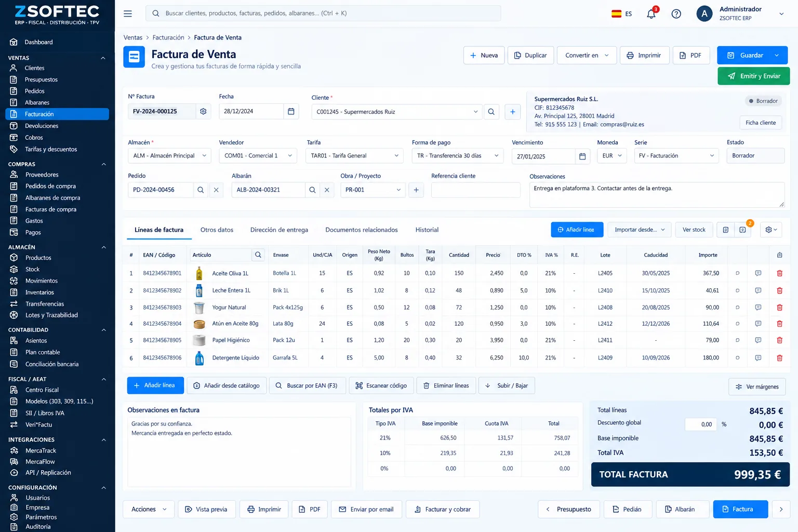This screenshot has height=532, width=798.
Task: Click Emitir y Enviar button
Action: tap(753, 76)
